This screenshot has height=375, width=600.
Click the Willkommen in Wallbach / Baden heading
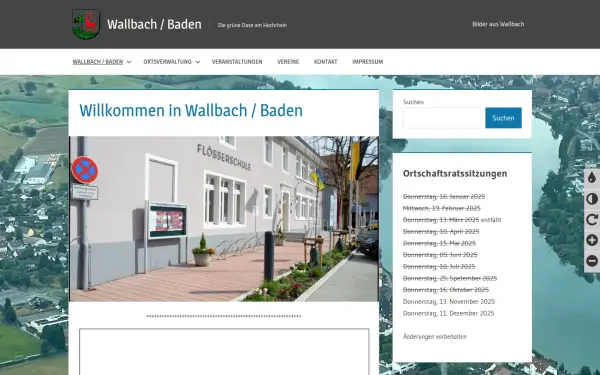[191, 111]
